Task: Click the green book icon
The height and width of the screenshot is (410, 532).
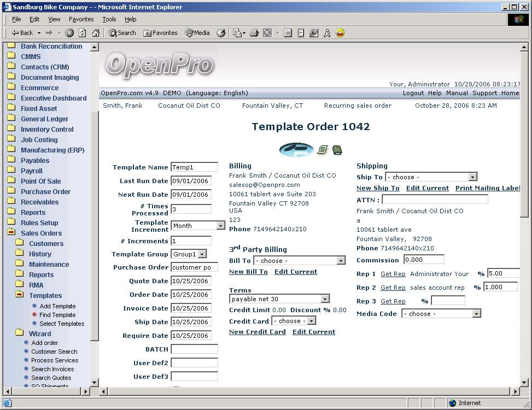Action: (x=337, y=150)
